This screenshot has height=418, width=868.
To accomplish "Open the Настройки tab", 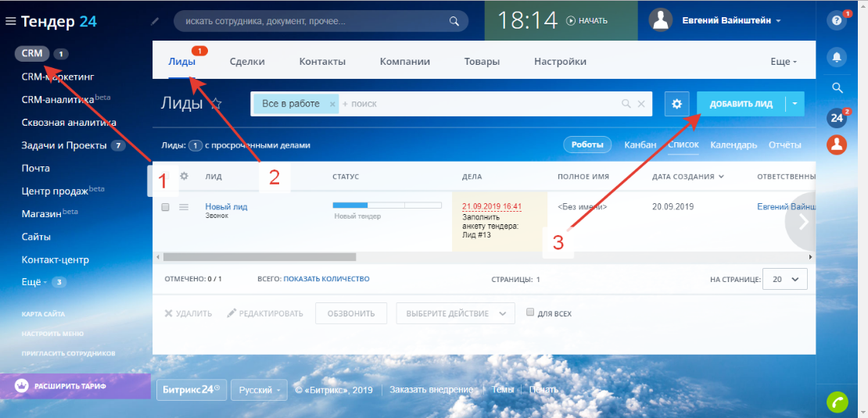I will (560, 62).
